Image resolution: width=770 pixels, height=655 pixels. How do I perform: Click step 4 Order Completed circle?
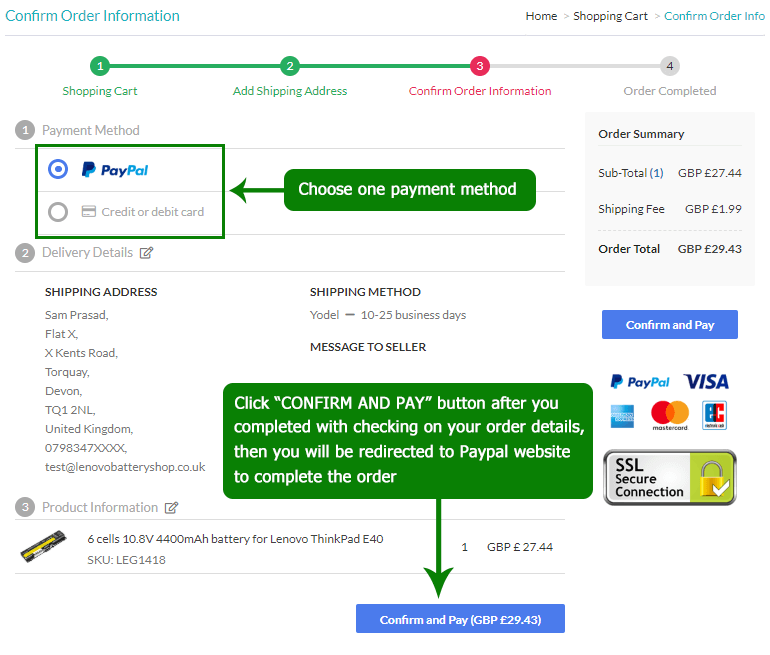click(x=670, y=66)
